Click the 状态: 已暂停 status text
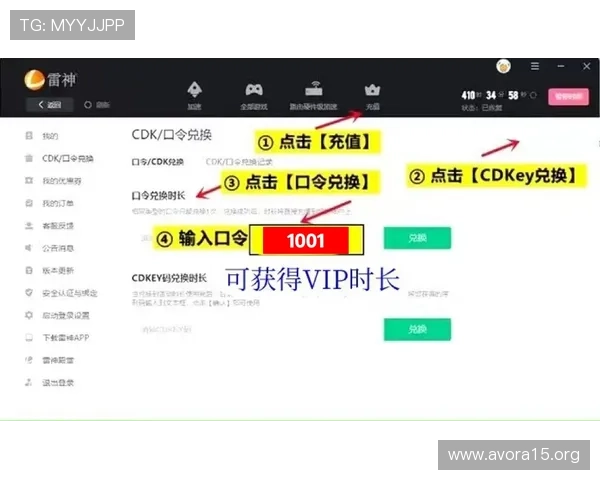The image size is (600, 480). point(482,108)
